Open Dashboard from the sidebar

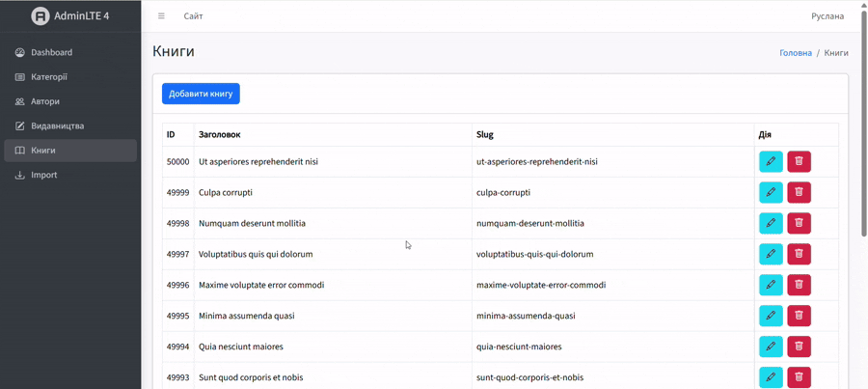coord(51,52)
